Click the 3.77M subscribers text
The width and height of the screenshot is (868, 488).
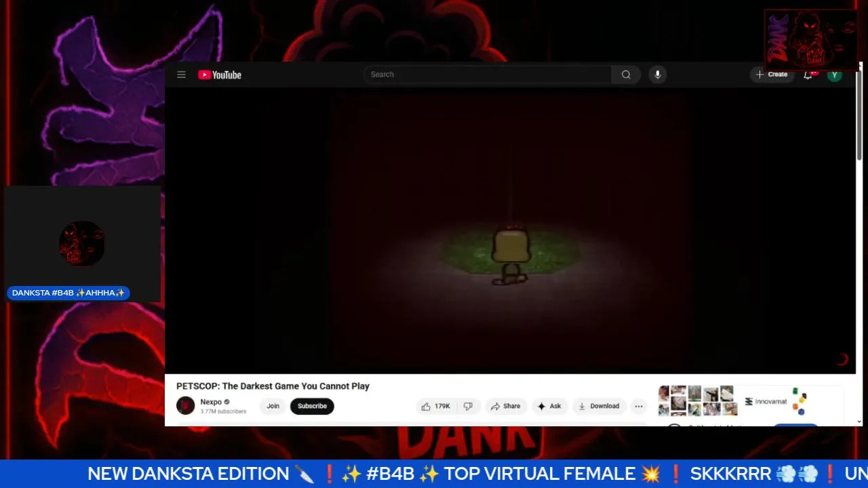click(223, 411)
